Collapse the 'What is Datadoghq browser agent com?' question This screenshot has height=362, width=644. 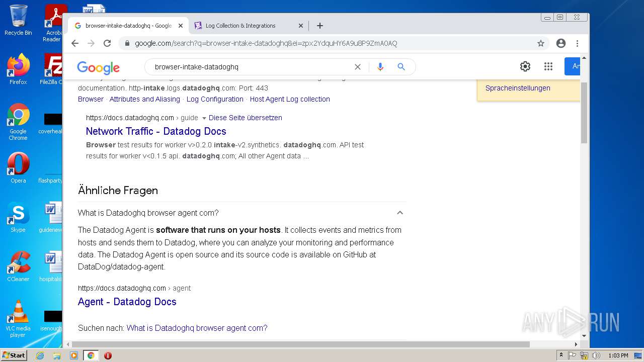[400, 213]
